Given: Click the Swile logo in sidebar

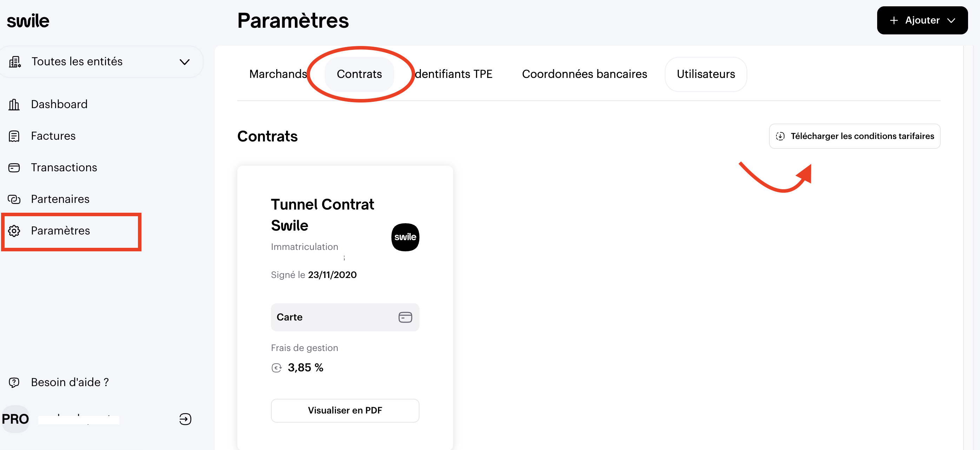Looking at the screenshot, I should (x=28, y=21).
